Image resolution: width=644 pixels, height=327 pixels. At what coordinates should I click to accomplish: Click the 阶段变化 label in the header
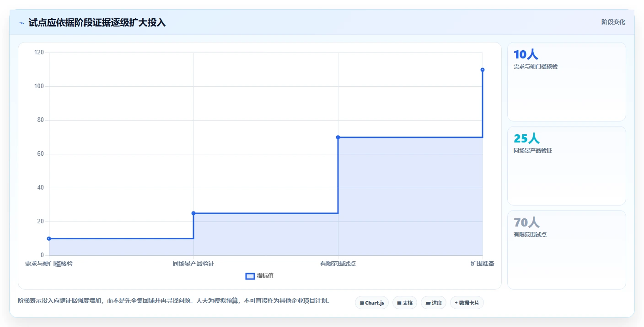coord(613,22)
